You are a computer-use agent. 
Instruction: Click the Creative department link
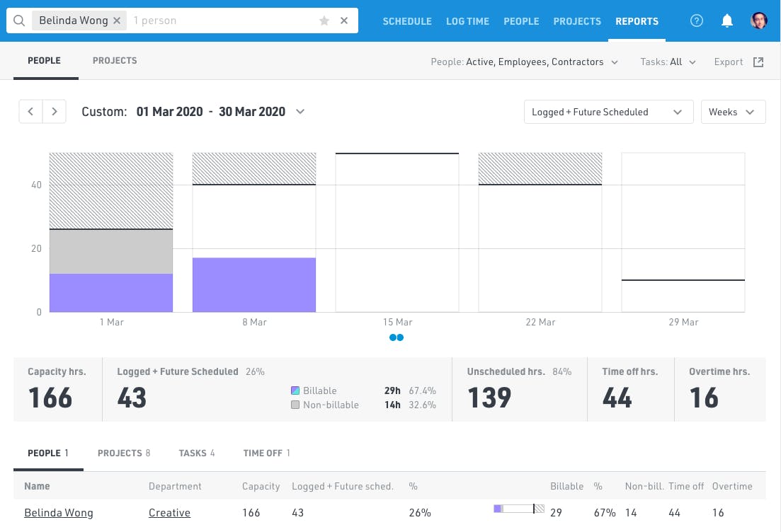tap(169, 512)
